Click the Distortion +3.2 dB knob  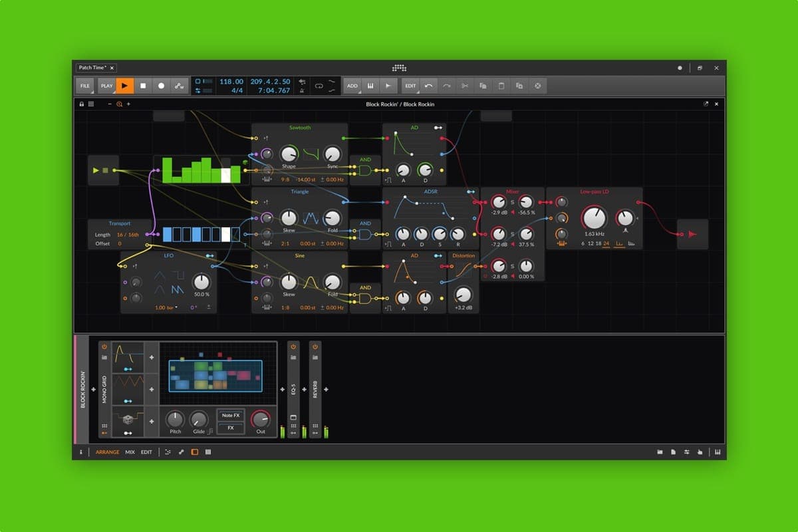[464, 294]
